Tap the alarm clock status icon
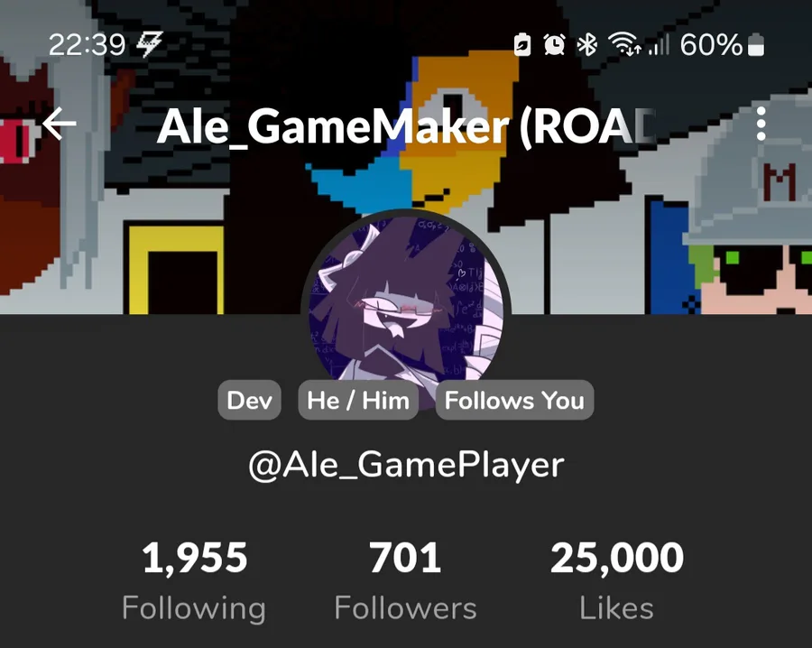The width and height of the screenshot is (812, 648). coord(554,44)
